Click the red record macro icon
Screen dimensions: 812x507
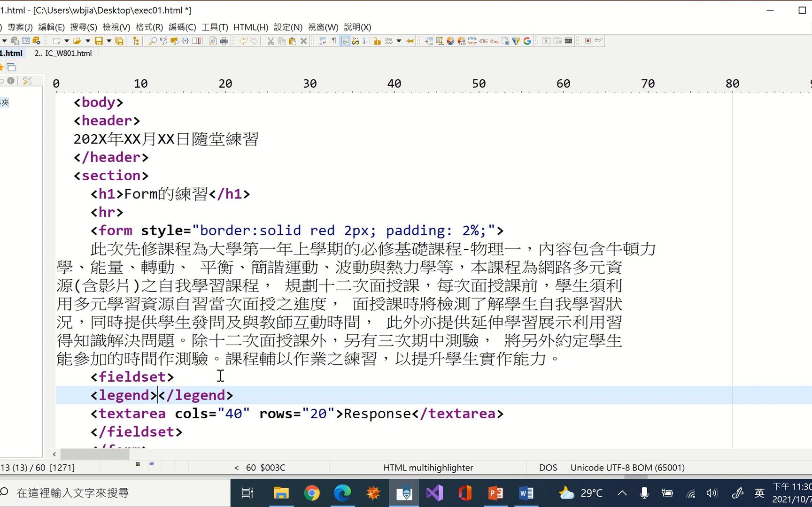pos(588,41)
